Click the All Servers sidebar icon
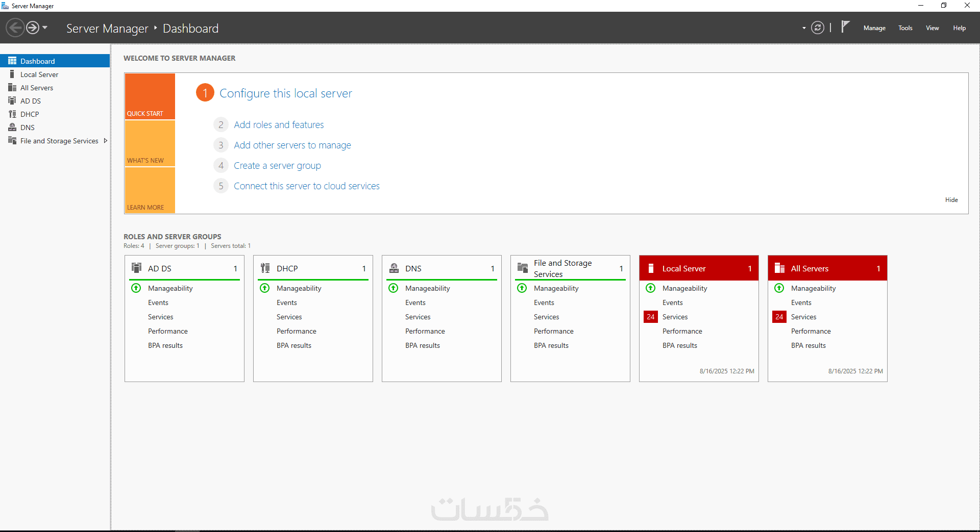The height and width of the screenshot is (532, 980). click(12, 87)
